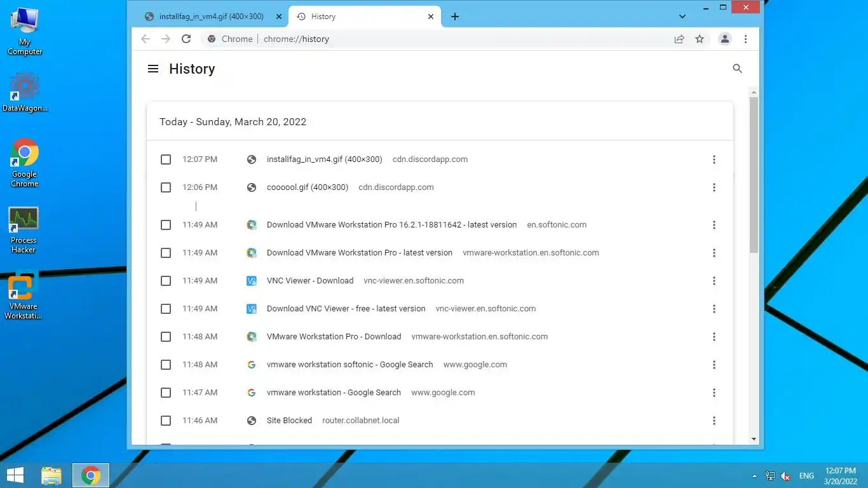Open actions menu for coooool.gif entry
Image resolution: width=868 pixels, height=488 pixels.
tap(714, 187)
